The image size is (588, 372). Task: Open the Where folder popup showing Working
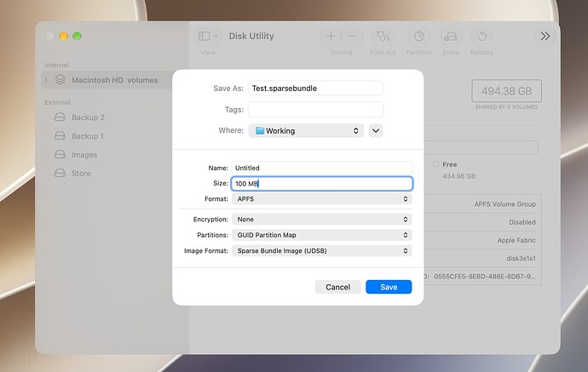click(306, 131)
